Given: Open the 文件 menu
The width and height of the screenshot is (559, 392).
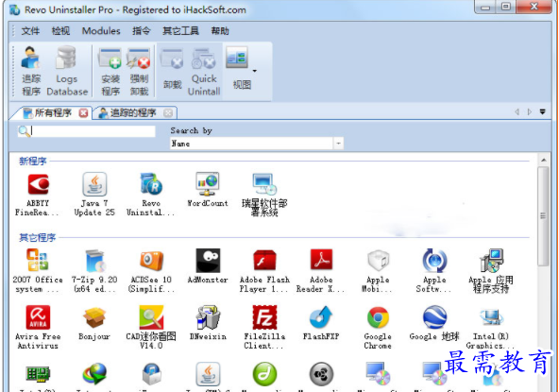Looking at the screenshot, I should coord(30,31).
